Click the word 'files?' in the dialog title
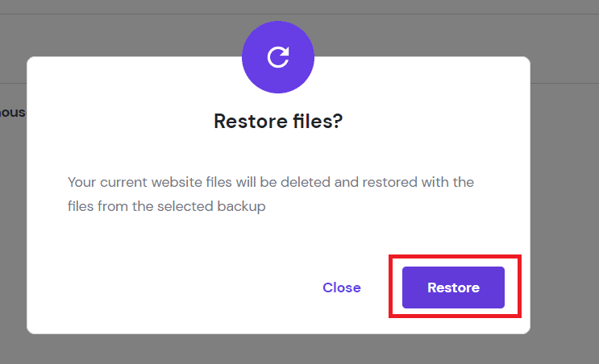 (x=318, y=122)
